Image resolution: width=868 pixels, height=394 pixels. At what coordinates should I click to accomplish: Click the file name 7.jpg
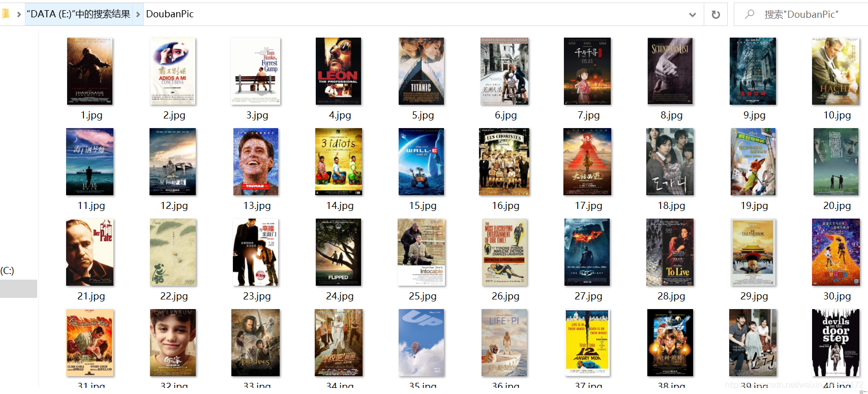tap(588, 115)
